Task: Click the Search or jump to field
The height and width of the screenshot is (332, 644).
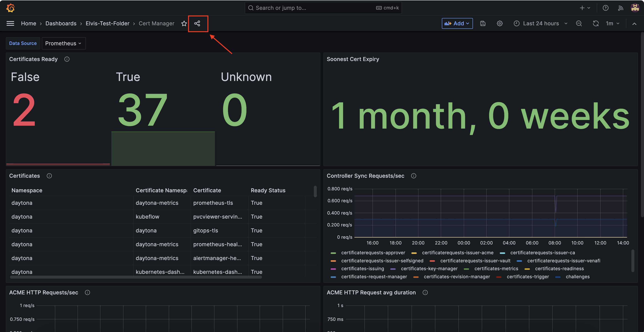Action: [x=323, y=8]
